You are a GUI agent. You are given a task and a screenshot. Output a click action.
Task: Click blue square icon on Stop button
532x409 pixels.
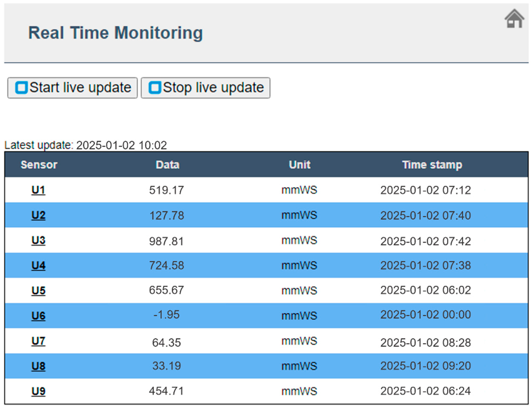155,87
